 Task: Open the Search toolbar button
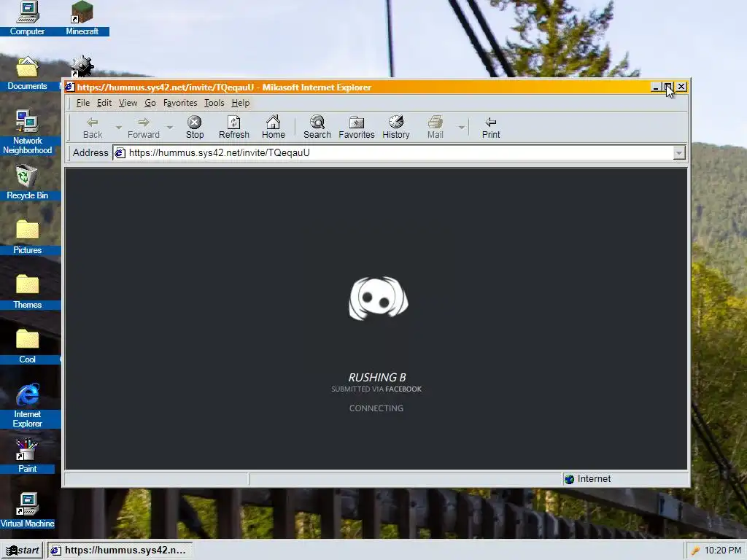click(317, 128)
